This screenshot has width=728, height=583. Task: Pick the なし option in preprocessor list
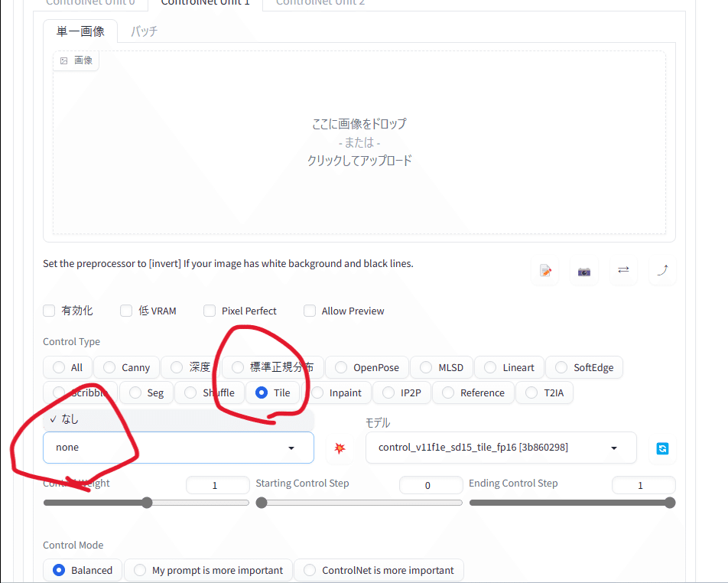[x=178, y=419]
